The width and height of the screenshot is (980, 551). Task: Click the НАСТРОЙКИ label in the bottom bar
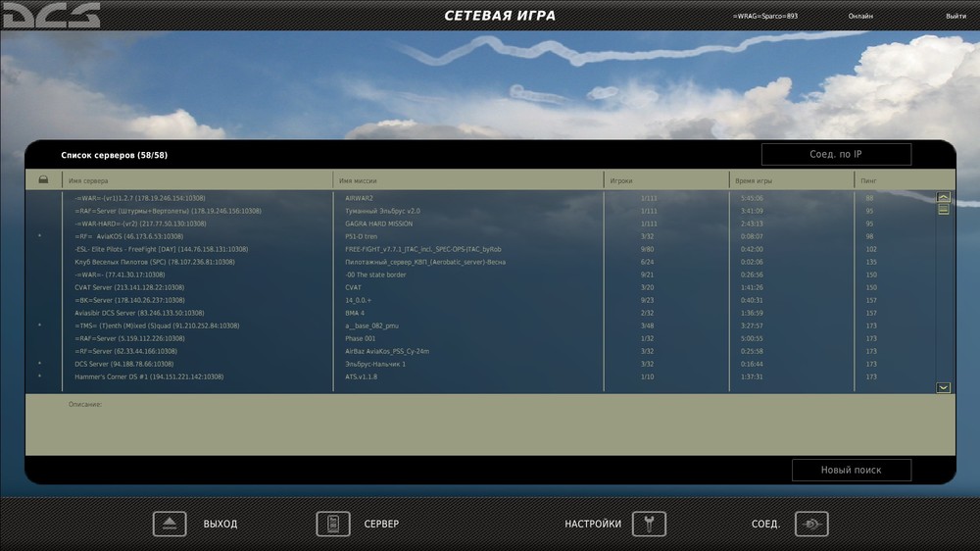tap(593, 525)
